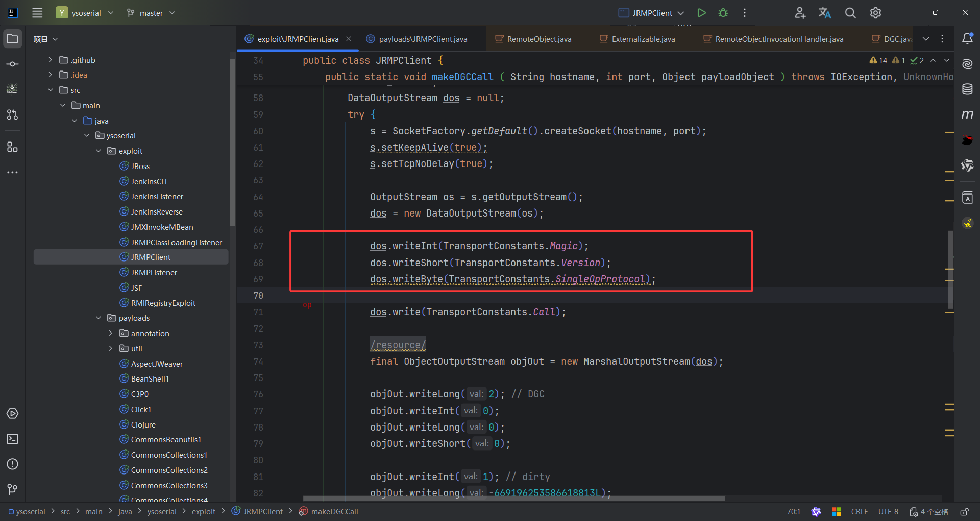980x521 pixels.
Task: Open more run actions menu
Action: [x=745, y=13]
